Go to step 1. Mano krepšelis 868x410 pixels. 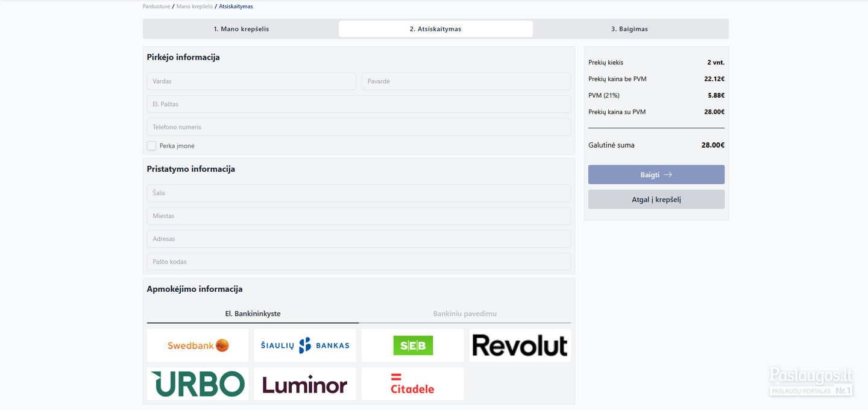coord(241,29)
